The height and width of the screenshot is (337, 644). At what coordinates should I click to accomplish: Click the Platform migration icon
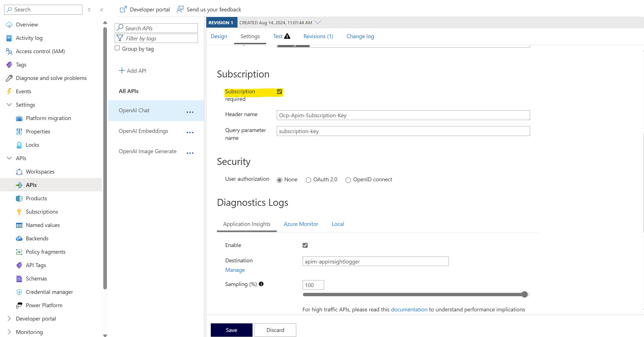(19, 118)
